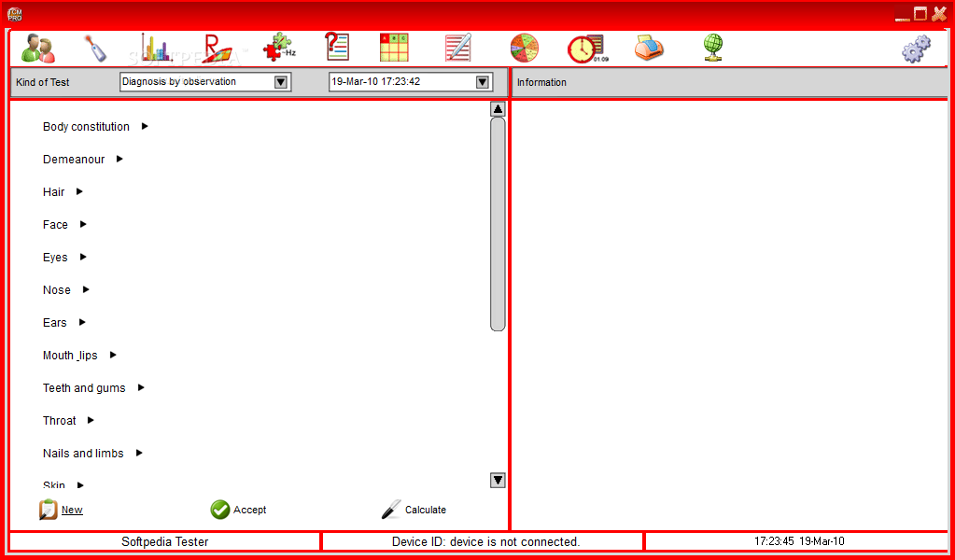Expand Body constitution arrow
Viewport: 955px width, 560px height.
[x=145, y=126]
